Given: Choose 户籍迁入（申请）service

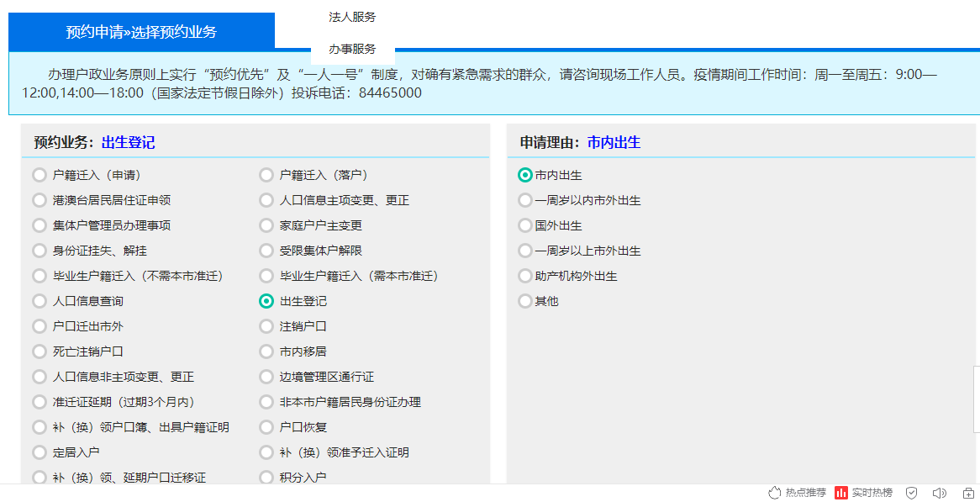Looking at the screenshot, I should tap(40, 175).
